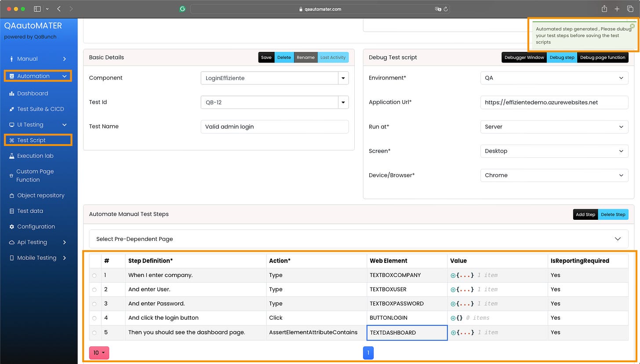640x364 pixels.
Task: Click the Grammarly icon in the browser toolbar
Action: coord(182,9)
